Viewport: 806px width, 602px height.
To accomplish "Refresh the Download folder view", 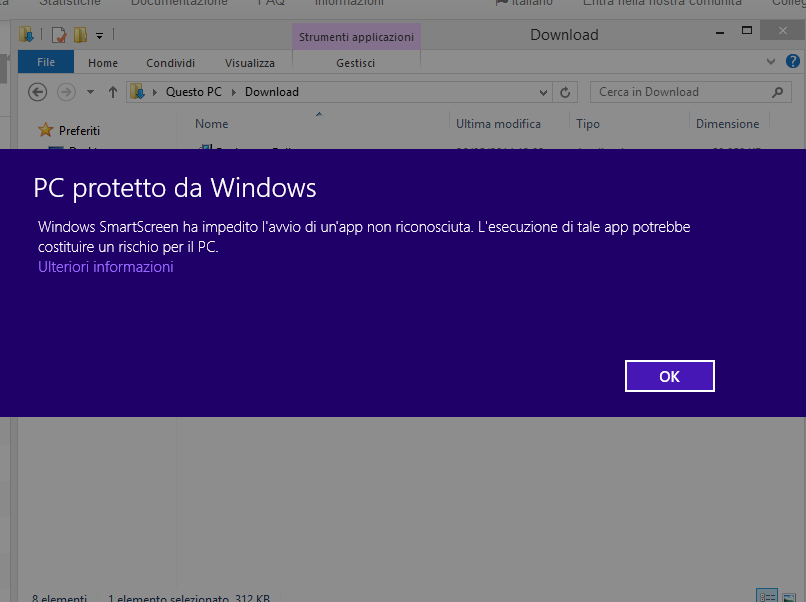I will click(x=565, y=93).
